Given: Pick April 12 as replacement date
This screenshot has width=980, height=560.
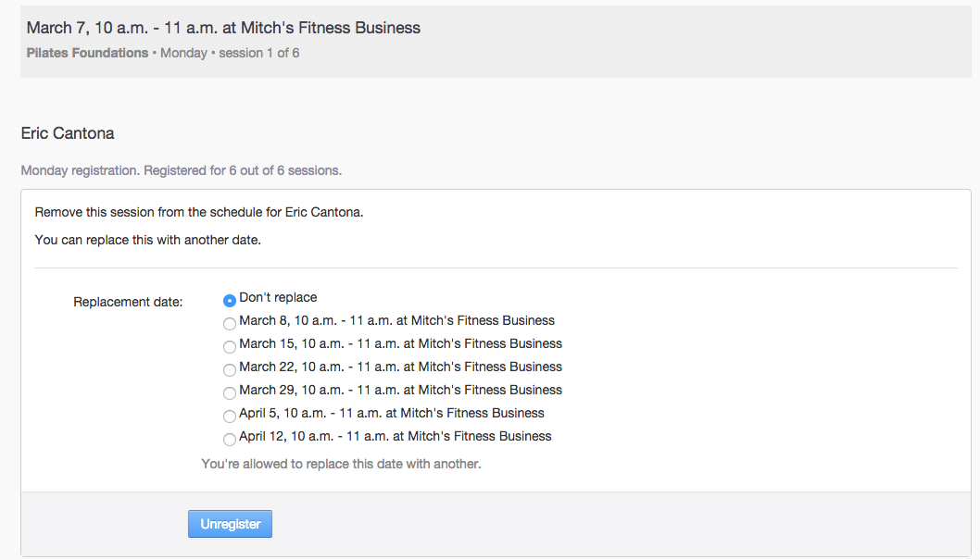Looking at the screenshot, I should coord(230,439).
